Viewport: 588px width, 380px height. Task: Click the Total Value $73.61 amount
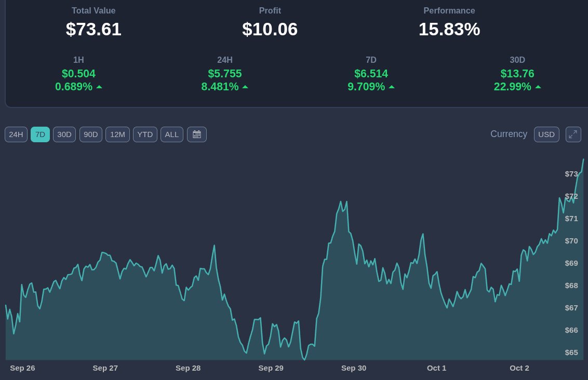[93, 29]
